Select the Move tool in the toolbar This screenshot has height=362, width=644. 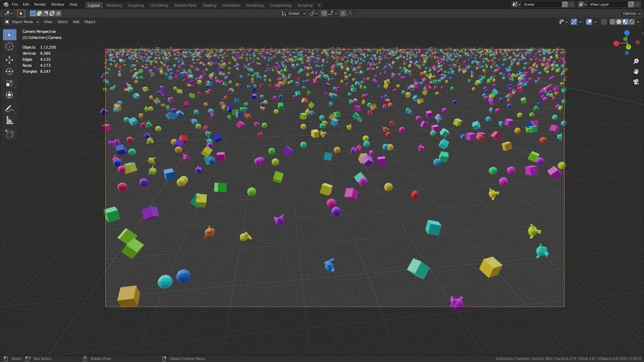[x=9, y=59]
